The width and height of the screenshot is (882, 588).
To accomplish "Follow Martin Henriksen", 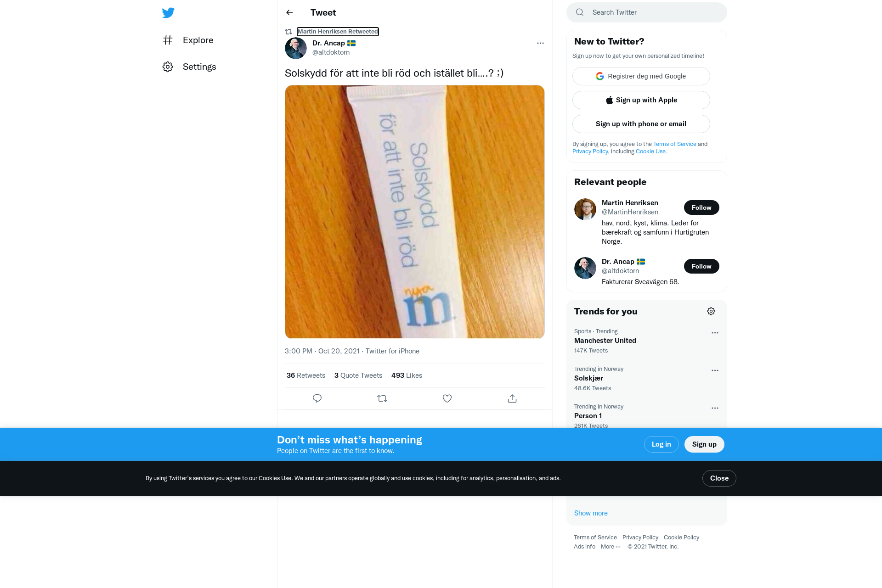I will click(701, 207).
